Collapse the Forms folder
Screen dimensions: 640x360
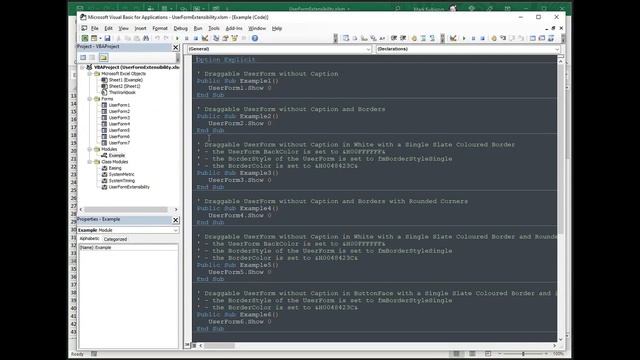click(x=89, y=99)
